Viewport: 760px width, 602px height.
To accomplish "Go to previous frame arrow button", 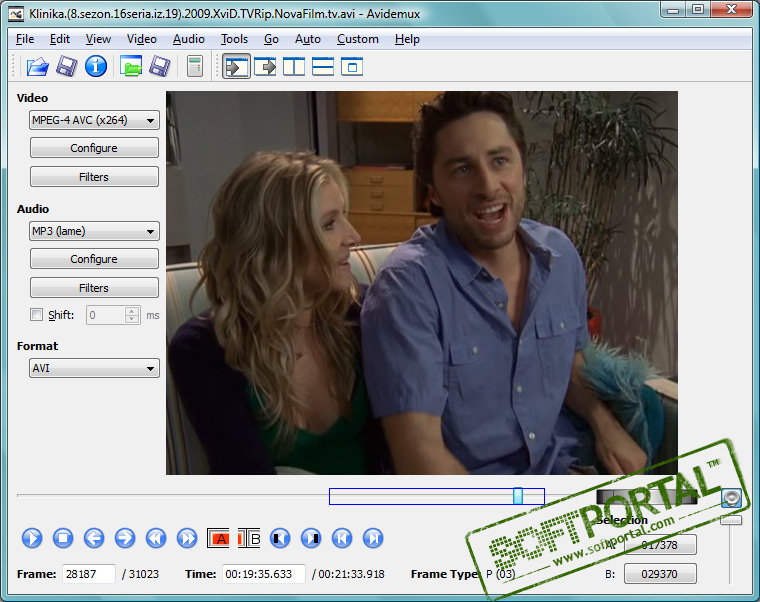I will coord(94,538).
